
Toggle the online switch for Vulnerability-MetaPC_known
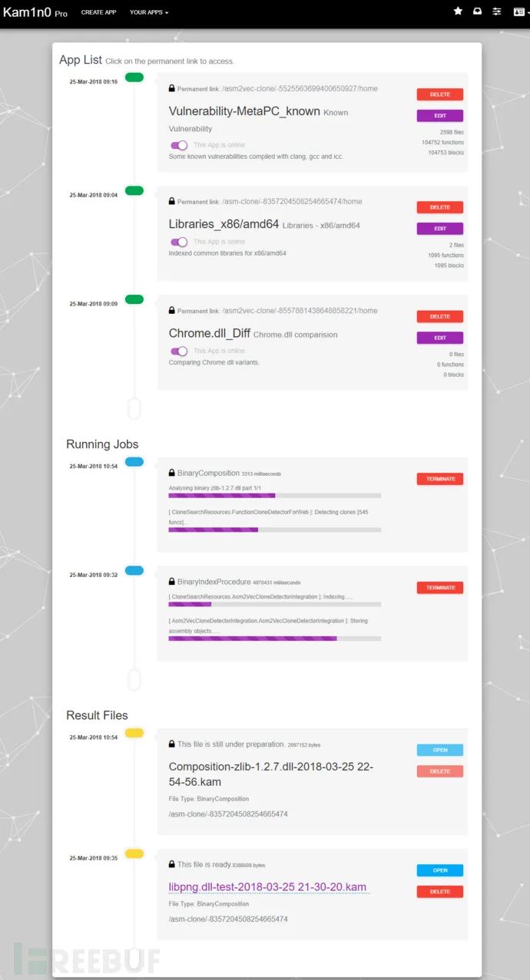179,145
